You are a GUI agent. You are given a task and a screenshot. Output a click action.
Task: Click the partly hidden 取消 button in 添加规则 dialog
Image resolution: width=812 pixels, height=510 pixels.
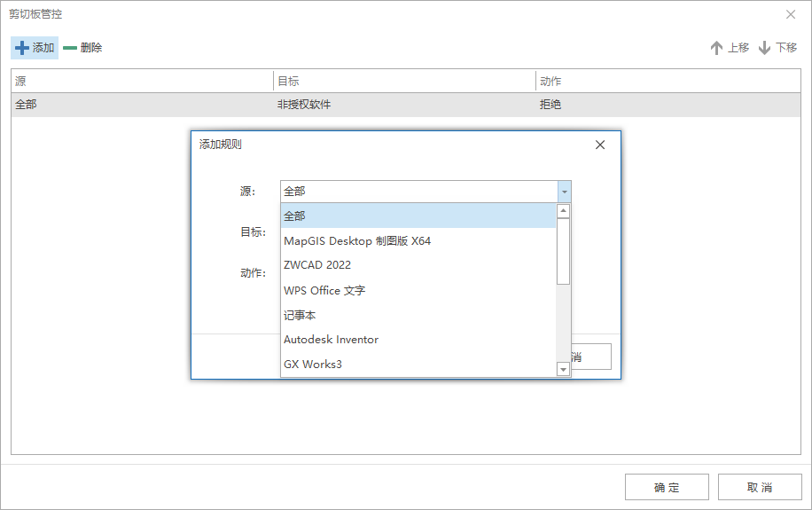[591, 357]
